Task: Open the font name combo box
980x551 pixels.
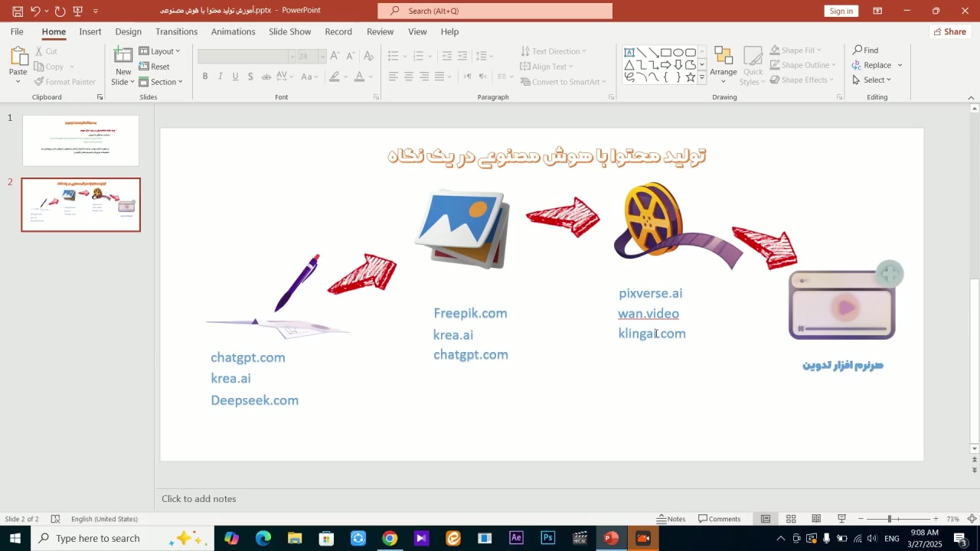Action: tap(247, 56)
